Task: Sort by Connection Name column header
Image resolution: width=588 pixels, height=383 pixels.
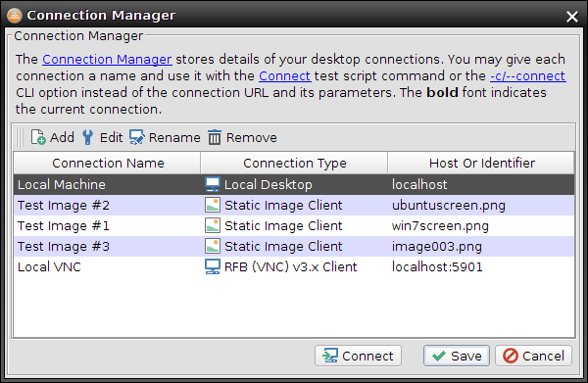Action: [107, 163]
